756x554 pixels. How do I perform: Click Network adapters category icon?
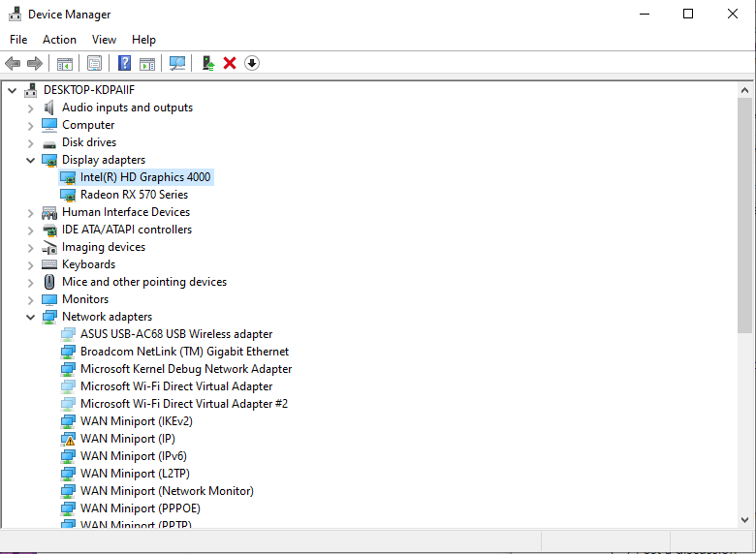[49, 317]
